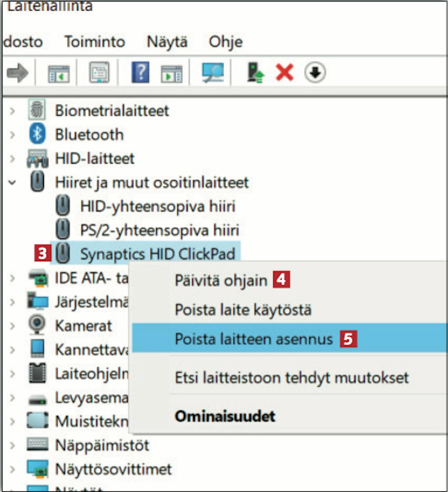Choose Päivitä ohjain from context menu
Image resolution: width=448 pixels, height=492 pixels.
point(221,280)
